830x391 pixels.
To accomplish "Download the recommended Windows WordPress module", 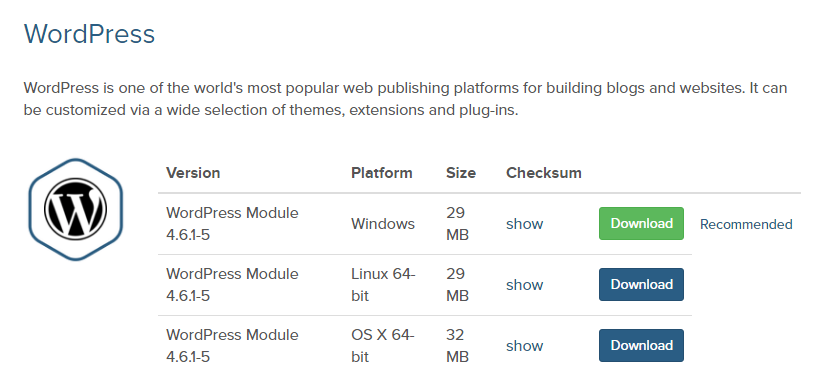I will pos(641,223).
